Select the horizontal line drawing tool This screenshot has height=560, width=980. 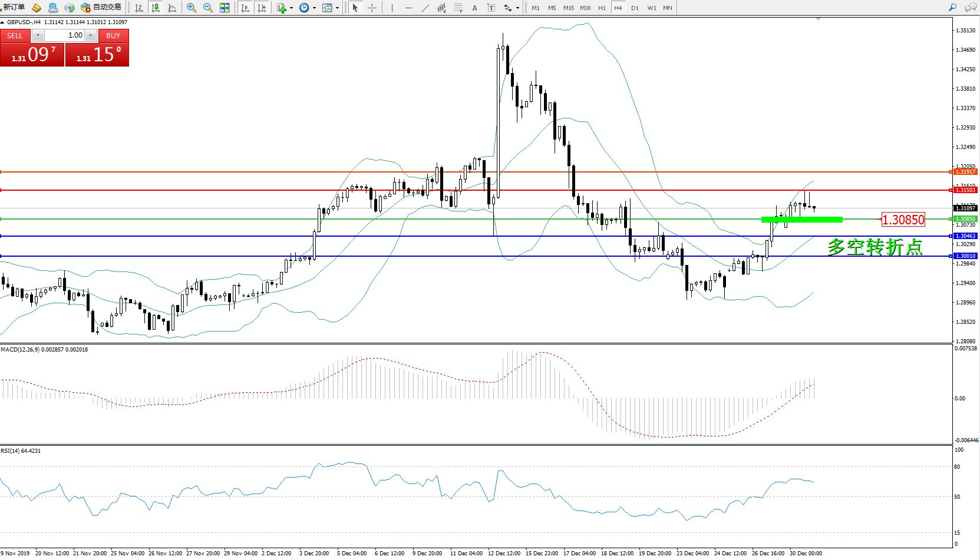408,8
